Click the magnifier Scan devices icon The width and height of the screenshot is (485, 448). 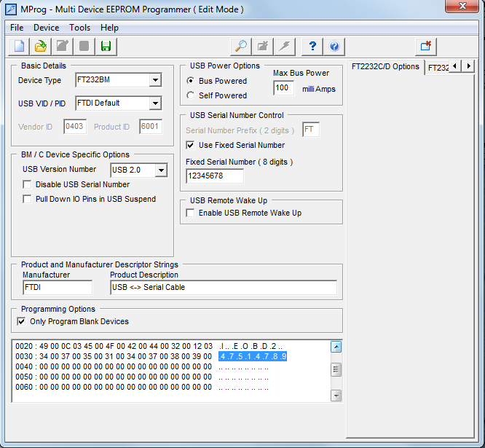[x=241, y=47]
